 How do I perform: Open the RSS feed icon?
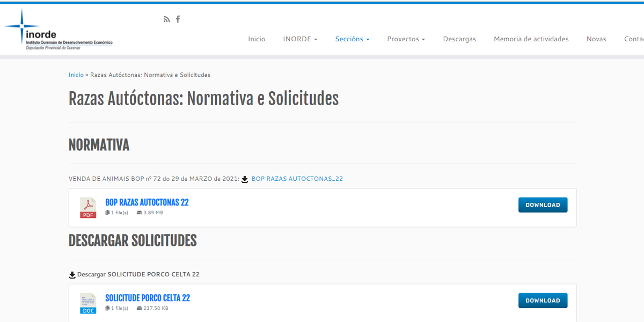tap(166, 19)
